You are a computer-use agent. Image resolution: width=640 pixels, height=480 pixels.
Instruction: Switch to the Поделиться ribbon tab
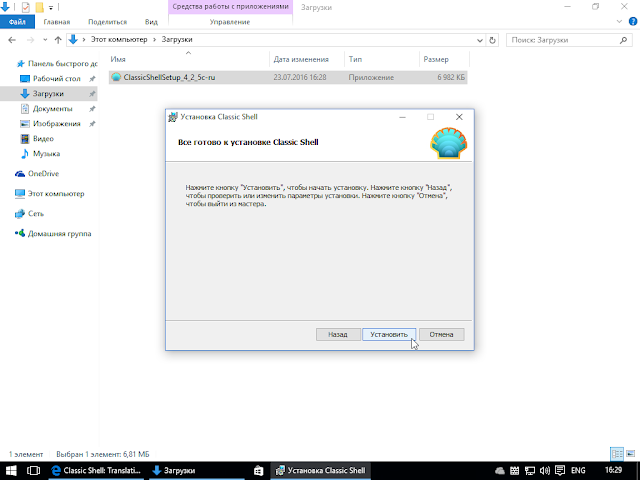(107, 22)
